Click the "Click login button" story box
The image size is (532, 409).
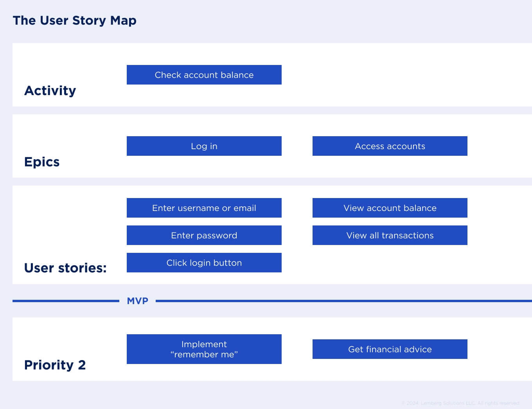click(x=204, y=263)
